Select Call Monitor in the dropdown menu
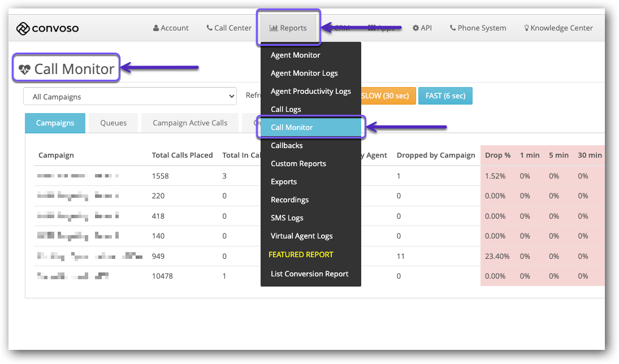This screenshot has height=364, width=619. [292, 127]
